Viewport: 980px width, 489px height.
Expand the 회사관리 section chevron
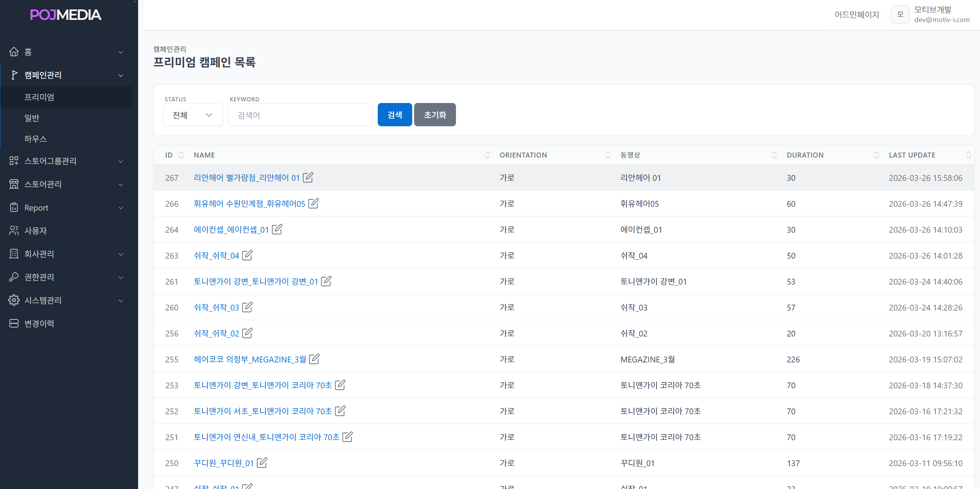pyautogui.click(x=121, y=254)
